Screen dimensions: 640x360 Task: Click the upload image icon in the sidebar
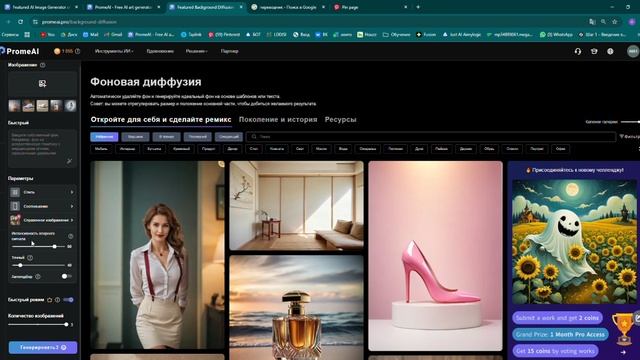(x=42, y=84)
